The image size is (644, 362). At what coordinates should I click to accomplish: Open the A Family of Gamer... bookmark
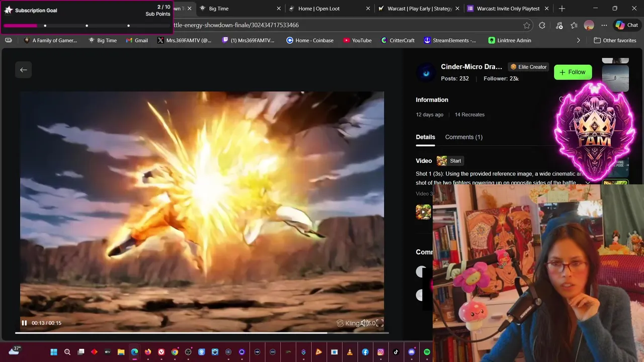(x=50, y=40)
